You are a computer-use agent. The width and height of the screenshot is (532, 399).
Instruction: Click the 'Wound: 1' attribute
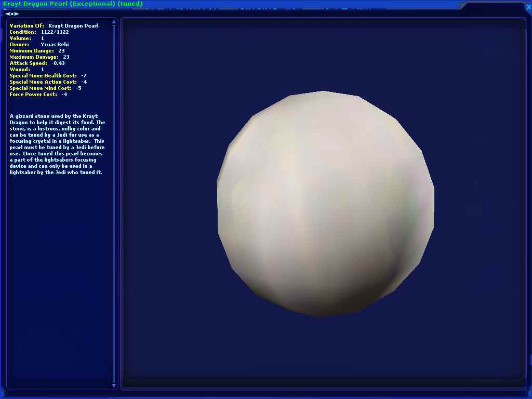(27, 69)
